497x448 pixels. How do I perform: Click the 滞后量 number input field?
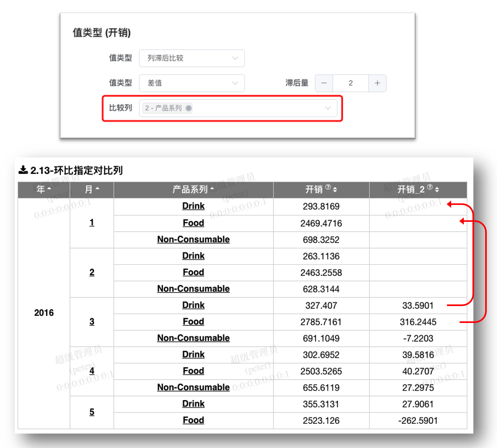pyautogui.click(x=351, y=83)
